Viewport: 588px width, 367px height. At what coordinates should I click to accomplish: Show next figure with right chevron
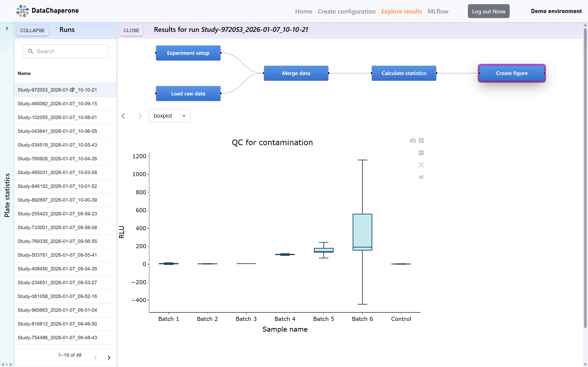coord(140,116)
